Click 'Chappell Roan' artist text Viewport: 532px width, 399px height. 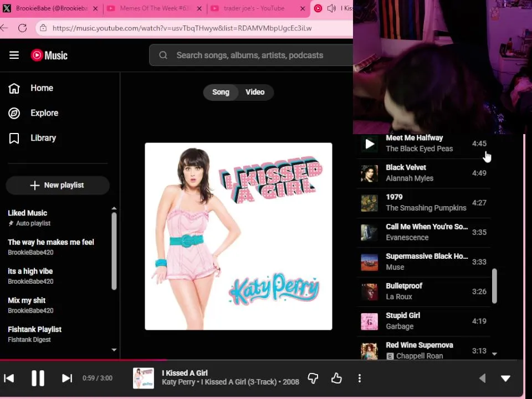coord(420,356)
